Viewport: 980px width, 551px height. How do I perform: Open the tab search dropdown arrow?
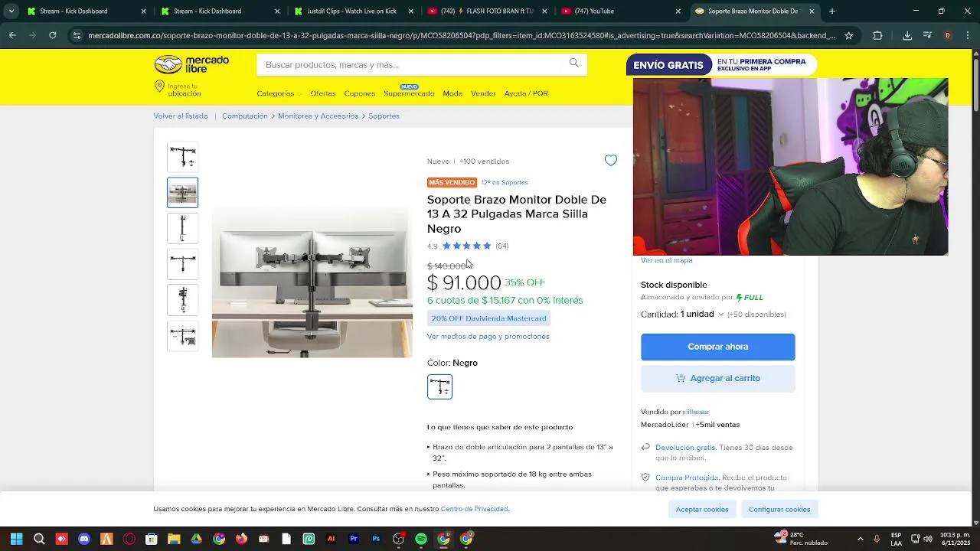coord(11,11)
